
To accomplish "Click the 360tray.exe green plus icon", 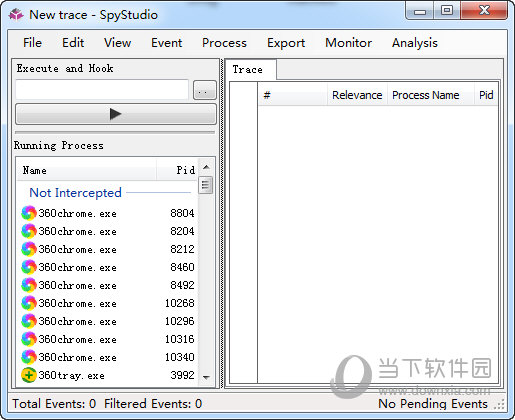I will pos(29,375).
